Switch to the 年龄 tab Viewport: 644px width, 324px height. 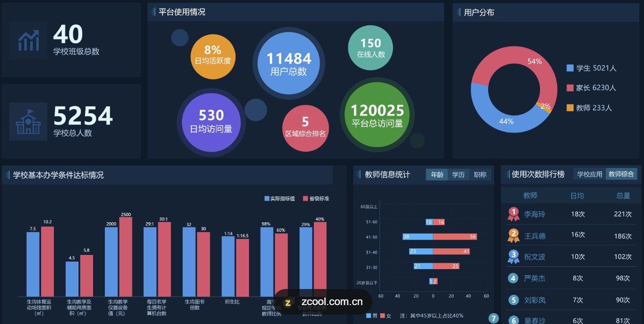pos(437,175)
